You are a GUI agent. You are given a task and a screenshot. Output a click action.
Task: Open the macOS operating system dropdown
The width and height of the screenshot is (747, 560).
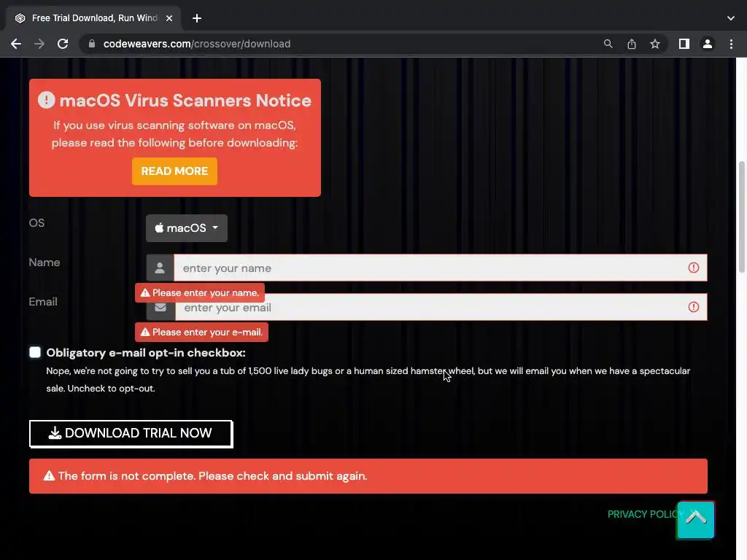click(186, 228)
